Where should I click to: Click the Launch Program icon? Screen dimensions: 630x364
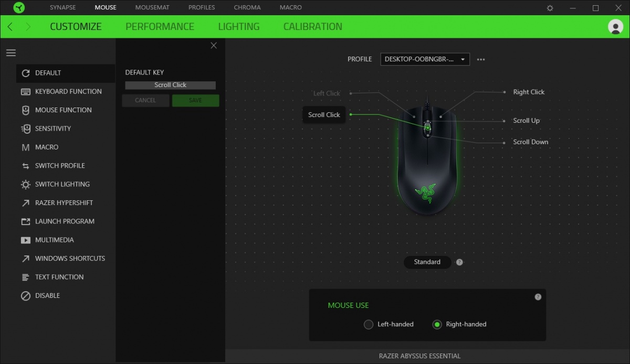point(26,221)
